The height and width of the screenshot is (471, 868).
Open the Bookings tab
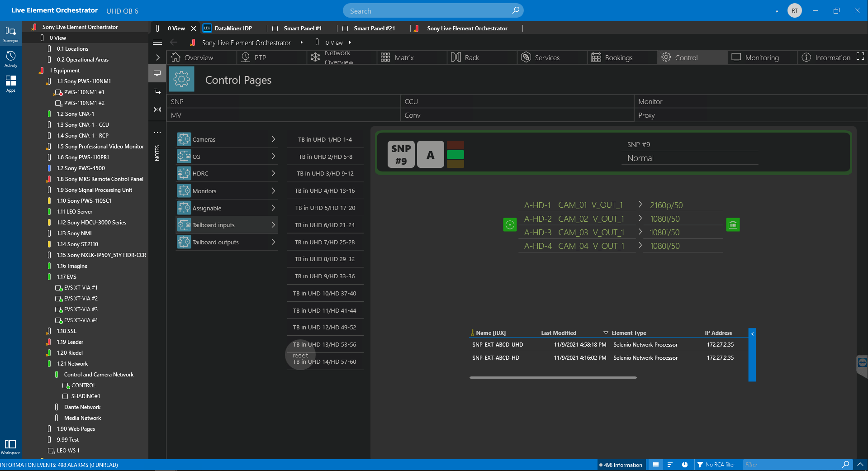tap(622, 57)
